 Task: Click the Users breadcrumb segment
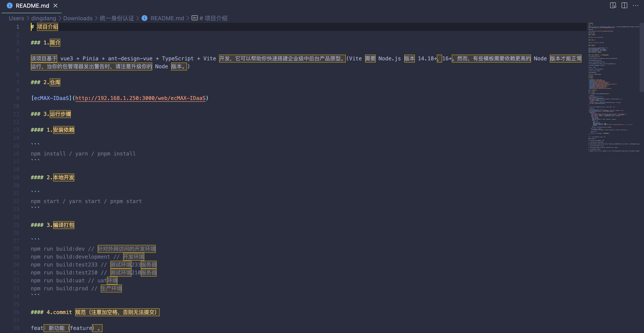point(16,18)
